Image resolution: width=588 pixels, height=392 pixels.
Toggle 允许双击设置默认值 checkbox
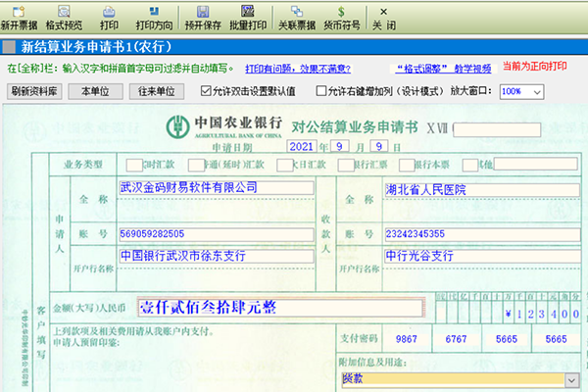[206, 91]
